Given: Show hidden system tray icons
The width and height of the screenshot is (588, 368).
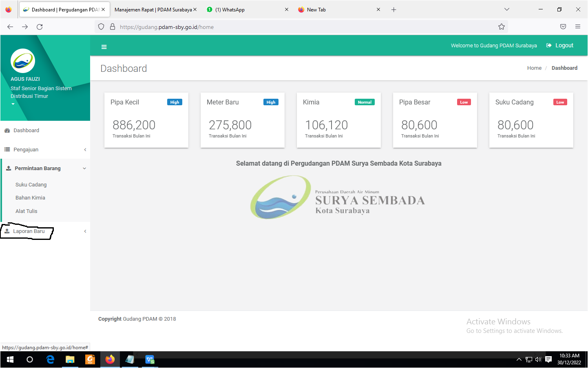Looking at the screenshot, I should (519, 359).
